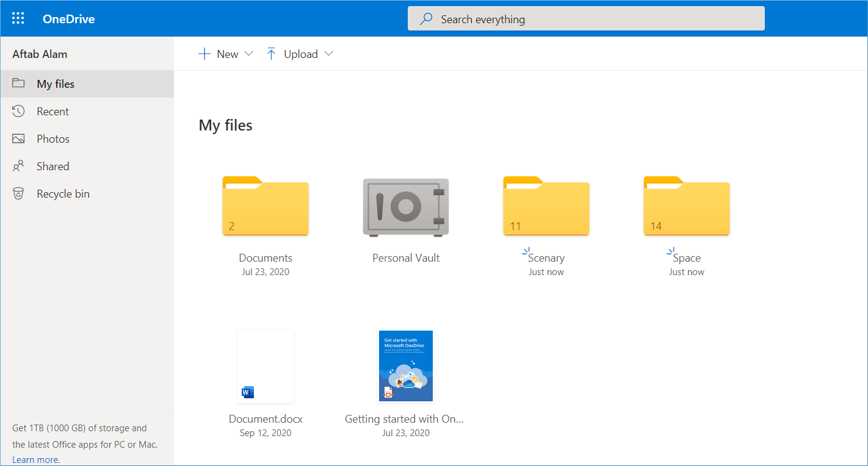Open the Documents folder icon
Viewport: 868px width, 466px height.
[266, 206]
